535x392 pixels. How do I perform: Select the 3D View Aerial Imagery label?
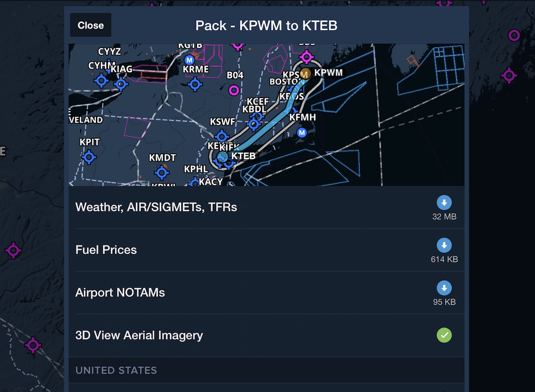(139, 335)
